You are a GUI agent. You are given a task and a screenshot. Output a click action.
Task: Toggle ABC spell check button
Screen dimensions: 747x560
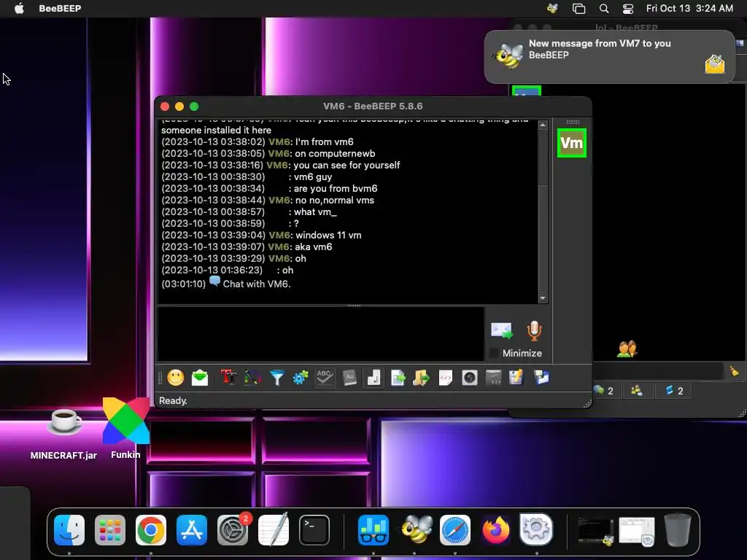tap(325, 378)
